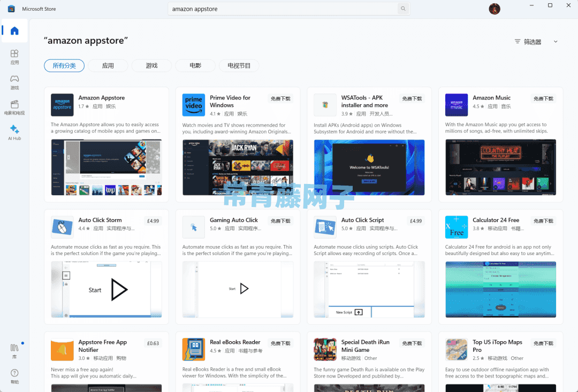
Task: Open the 应用 (Apps) sidebar section
Action: click(14, 57)
